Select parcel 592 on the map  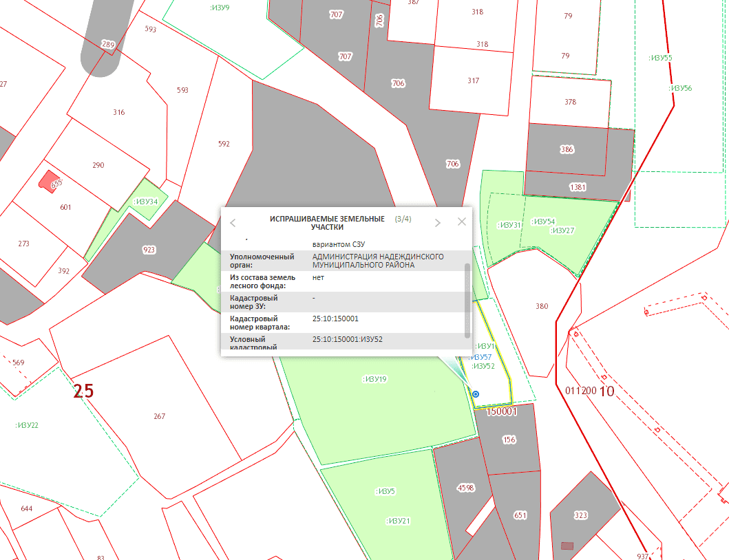coord(224,144)
